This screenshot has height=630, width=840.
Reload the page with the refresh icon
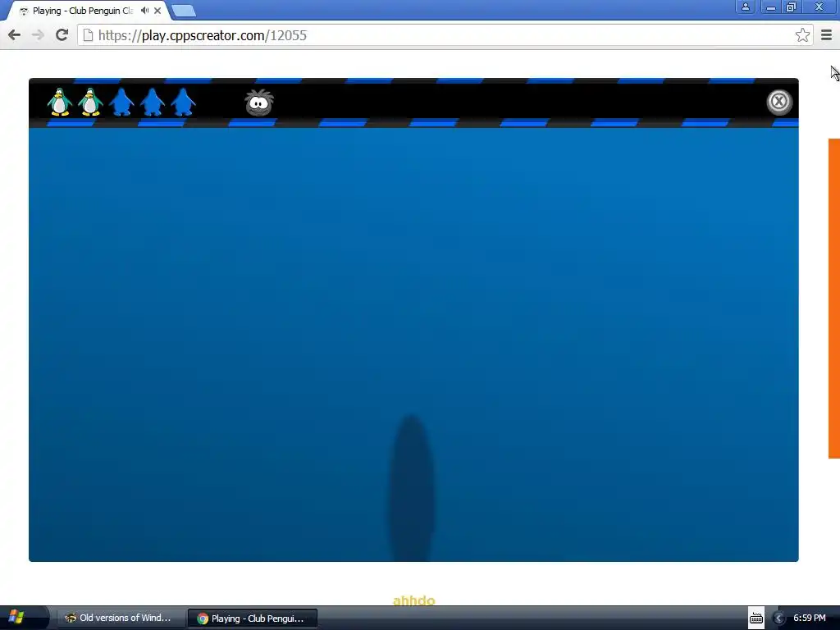pyautogui.click(x=62, y=34)
